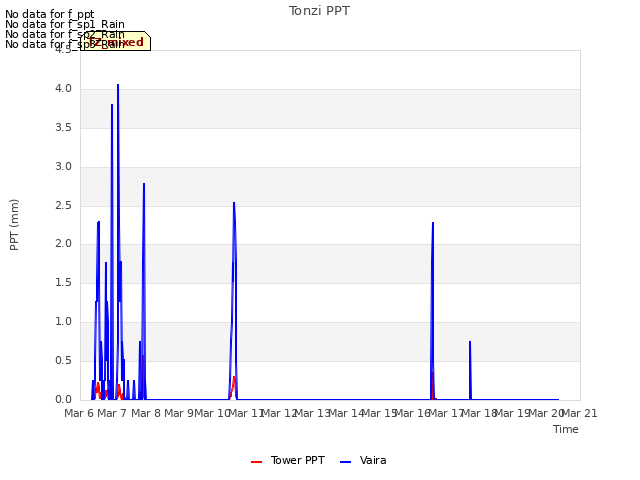This screenshot has width=640, height=480.
Task: Click the 2.0 y-axis tick label
Action: tap(63, 244)
